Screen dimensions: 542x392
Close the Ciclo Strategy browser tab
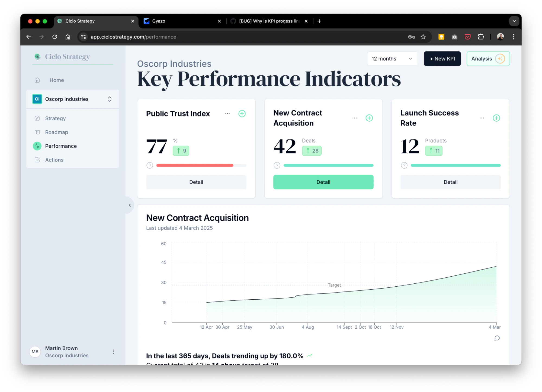pyautogui.click(x=133, y=21)
